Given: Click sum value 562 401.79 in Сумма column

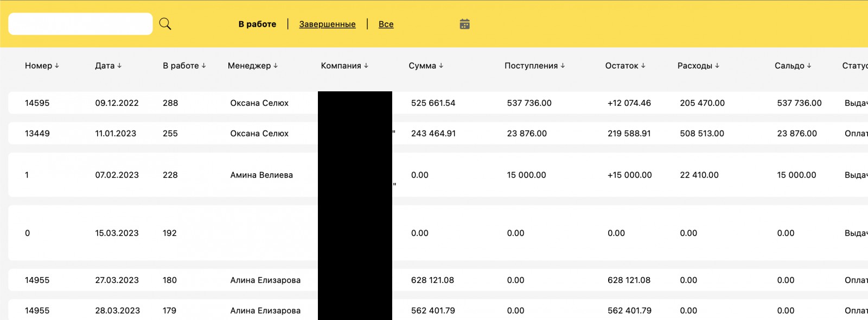Looking at the screenshot, I should tap(433, 311).
